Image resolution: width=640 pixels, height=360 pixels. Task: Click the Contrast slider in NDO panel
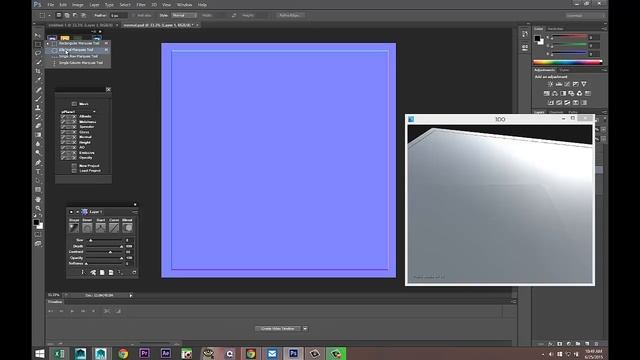pyautogui.click(x=104, y=252)
